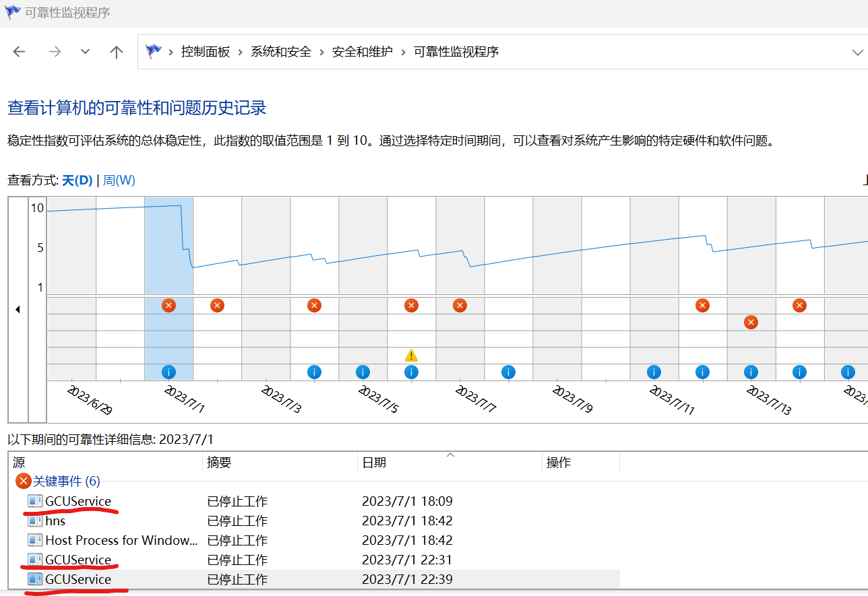Click information icon on 2023/7/5
Image resolution: width=868 pixels, height=596 pixels.
point(363,372)
